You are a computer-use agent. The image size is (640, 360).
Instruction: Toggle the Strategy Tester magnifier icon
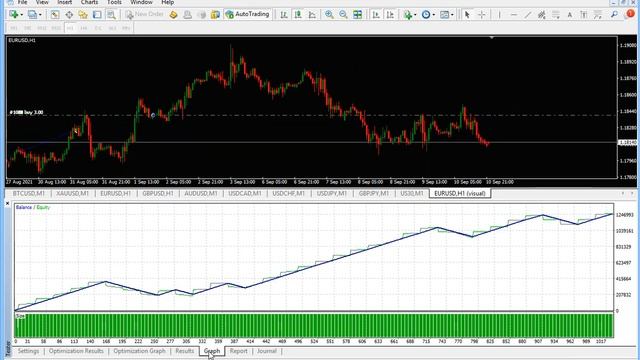pos(111,15)
